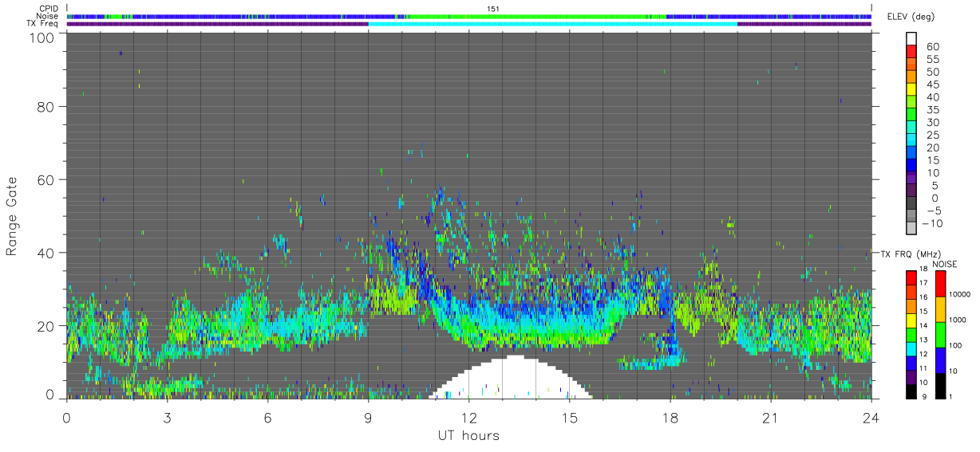Viewport: 980px width, 452px height.
Task: Select TX FRQ red segment between 17 and 18
Action: click(911, 277)
